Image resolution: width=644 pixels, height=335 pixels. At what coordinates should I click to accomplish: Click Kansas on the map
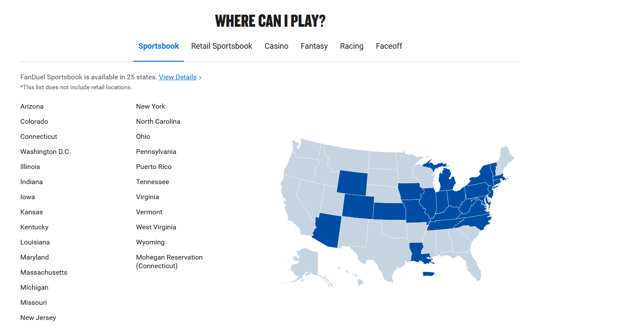tap(388, 211)
